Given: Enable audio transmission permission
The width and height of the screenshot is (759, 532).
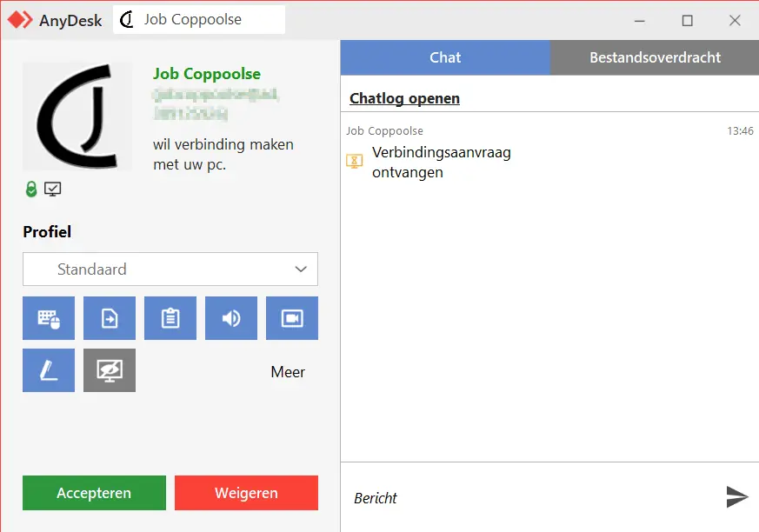Looking at the screenshot, I should point(230,317).
